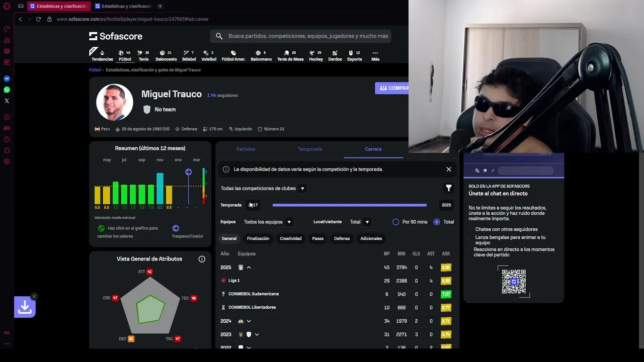
Task: Open the Dardos sports section
Action: click(x=335, y=55)
